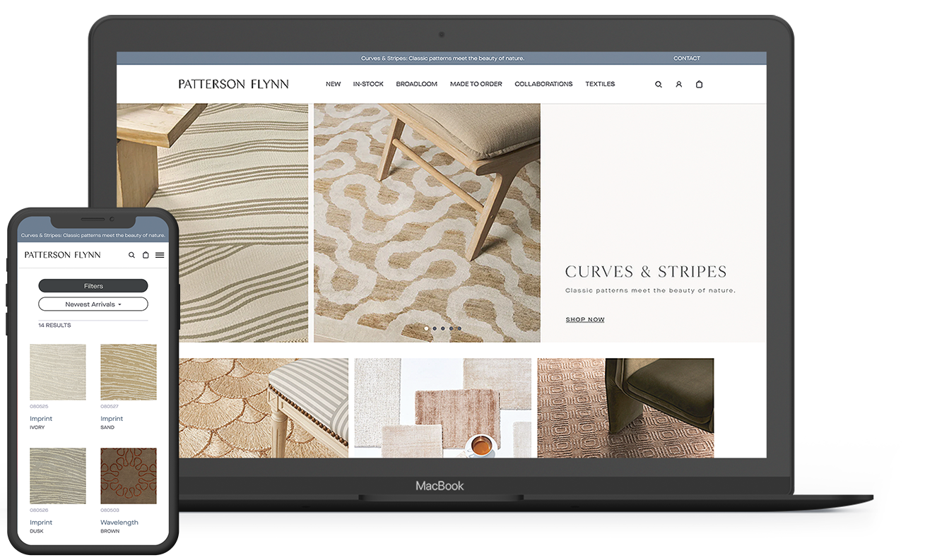Open the hamburger menu on the phone

tap(160, 255)
